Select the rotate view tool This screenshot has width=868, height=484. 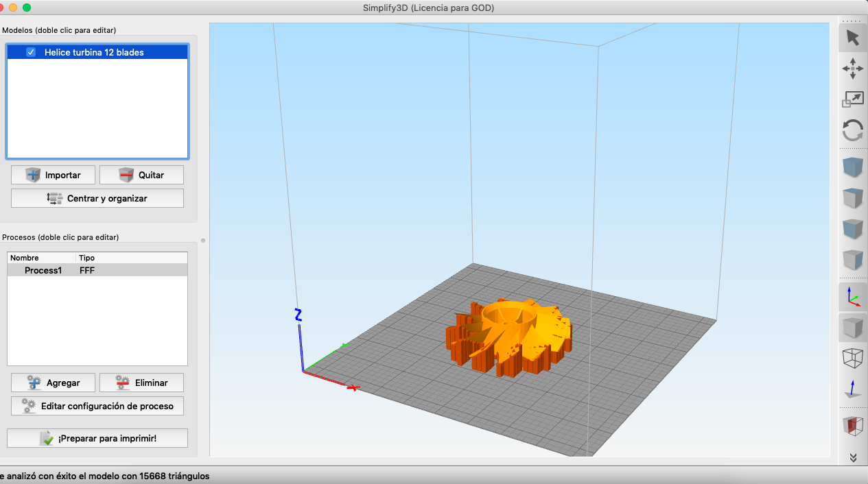click(852, 130)
